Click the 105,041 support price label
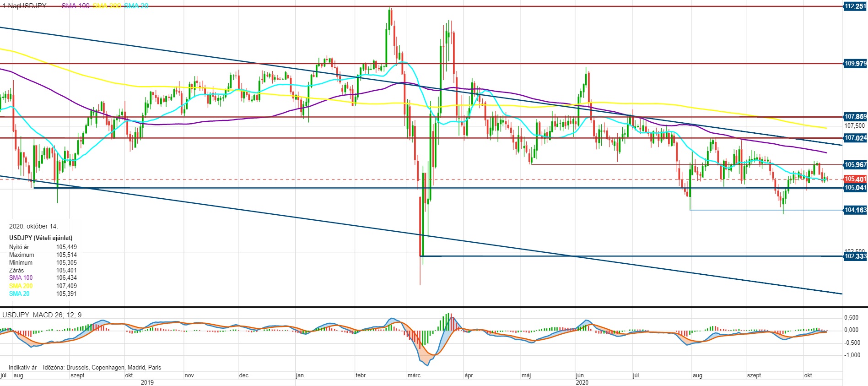This screenshot has width=868, height=386. 855,188
